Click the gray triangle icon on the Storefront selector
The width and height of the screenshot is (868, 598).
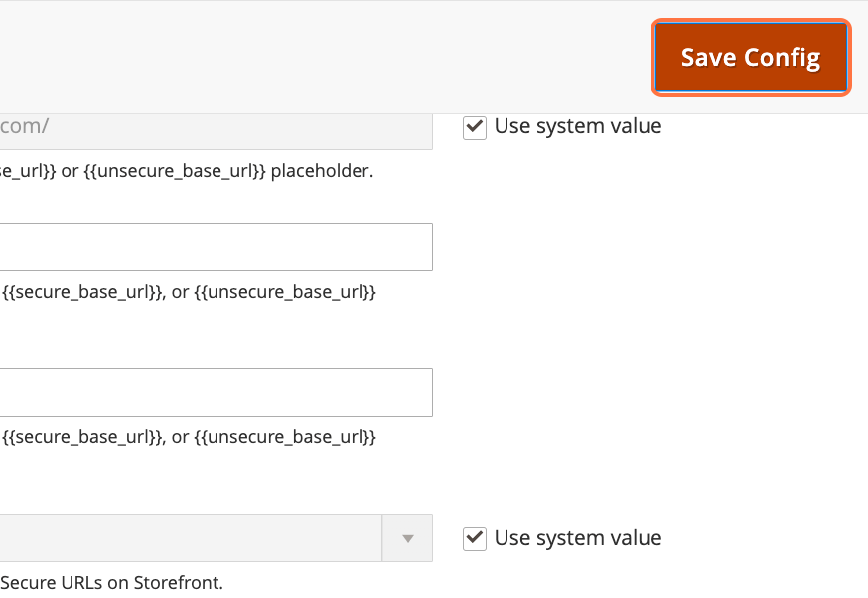(x=407, y=537)
